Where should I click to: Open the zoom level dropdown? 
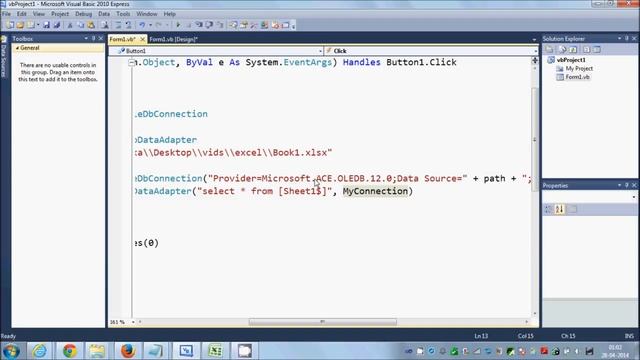click(x=133, y=322)
